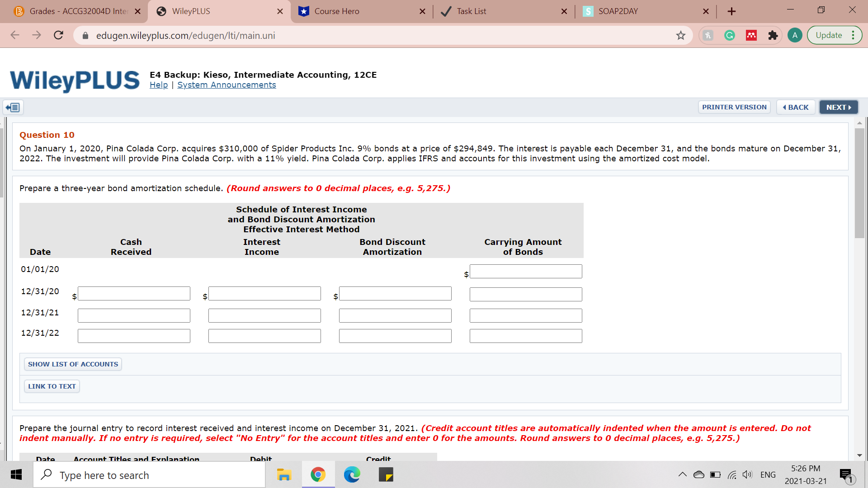The height and width of the screenshot is (488, 868).
Task: Launch Microsoft Edge from the taskbar
Action: tap(352, 474)
